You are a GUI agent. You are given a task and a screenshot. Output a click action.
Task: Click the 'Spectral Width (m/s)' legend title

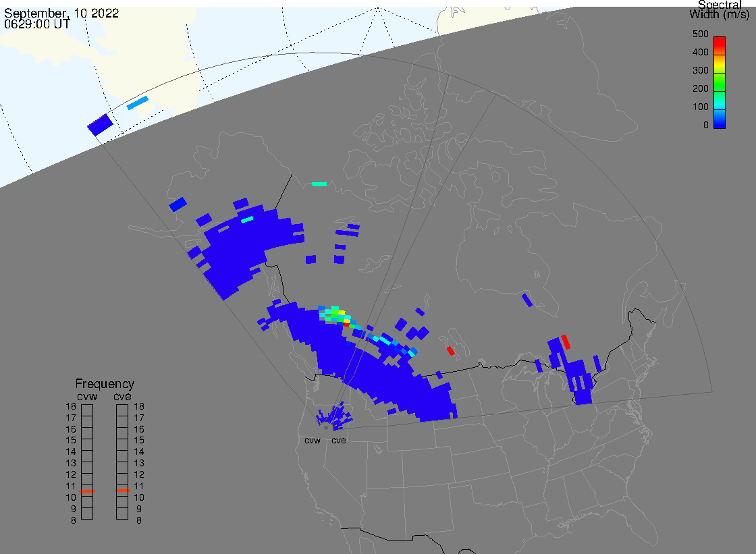(x=720, y=9)
